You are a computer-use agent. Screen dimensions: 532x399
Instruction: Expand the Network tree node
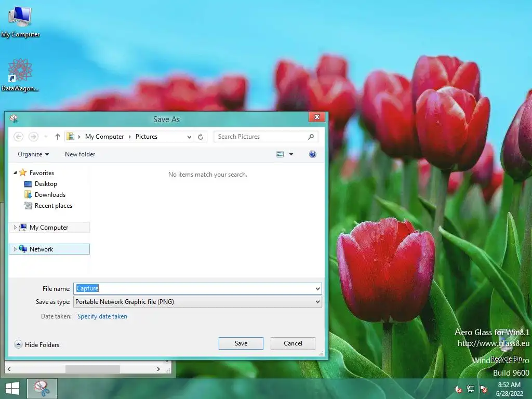point(15,249)
